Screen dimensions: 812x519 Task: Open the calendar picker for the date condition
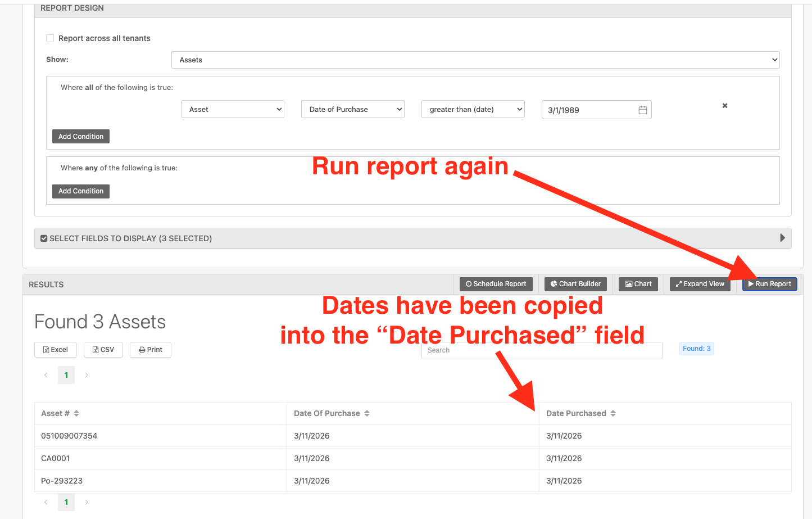(x=642, y=110)
